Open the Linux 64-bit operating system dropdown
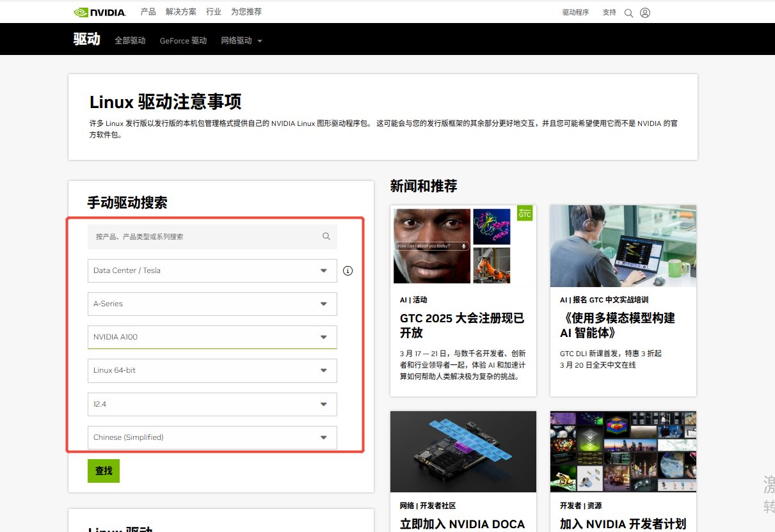Viewport: 775px width, 532px height. (x=212, y=370)
